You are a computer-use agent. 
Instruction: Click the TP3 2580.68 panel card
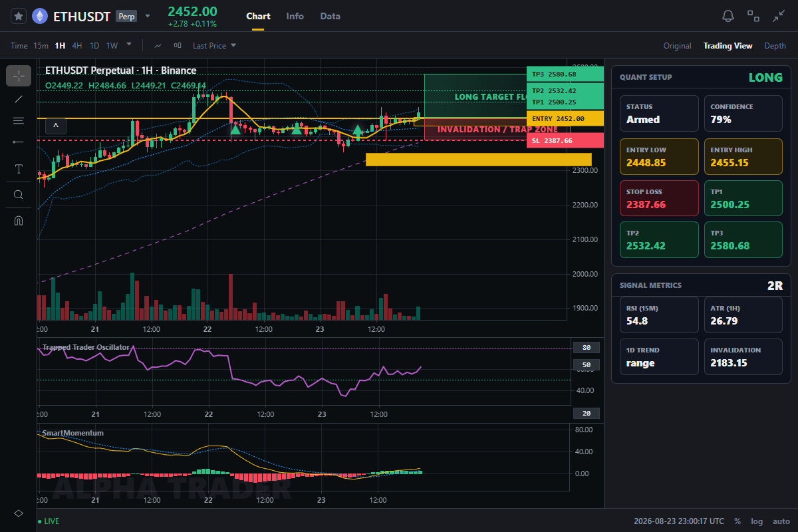pyautogui.click(x=743, y=239)
